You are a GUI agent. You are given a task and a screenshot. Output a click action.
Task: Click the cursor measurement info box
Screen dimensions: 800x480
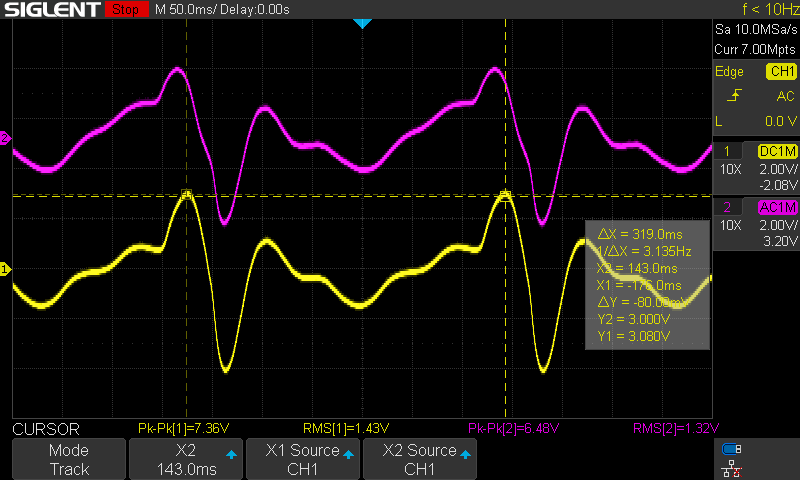(646, 283)
